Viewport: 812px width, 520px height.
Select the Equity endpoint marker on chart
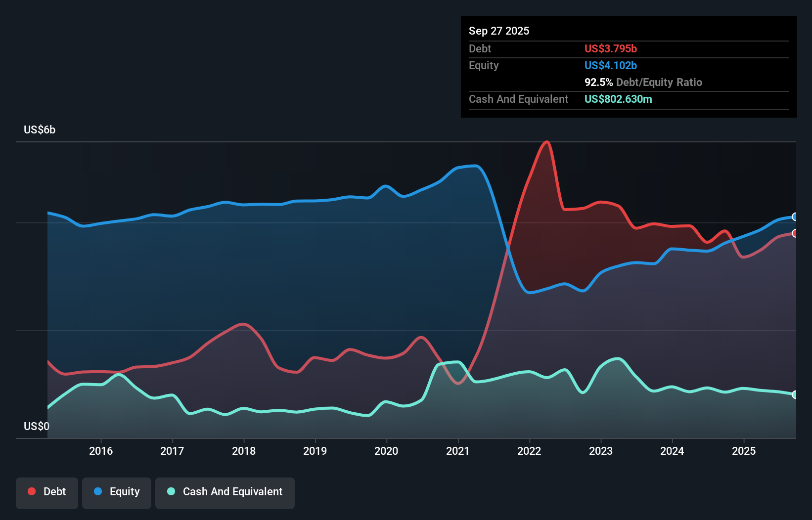(x=795, y=217)
